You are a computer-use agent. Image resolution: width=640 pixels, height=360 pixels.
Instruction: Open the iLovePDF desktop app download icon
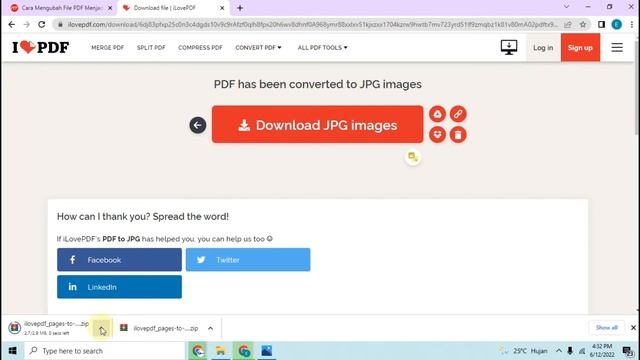[509, 47]
